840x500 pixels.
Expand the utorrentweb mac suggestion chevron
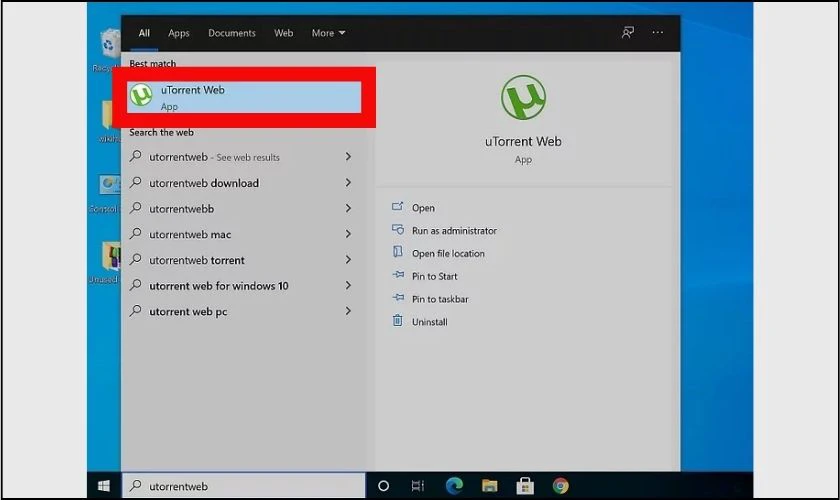348,234
